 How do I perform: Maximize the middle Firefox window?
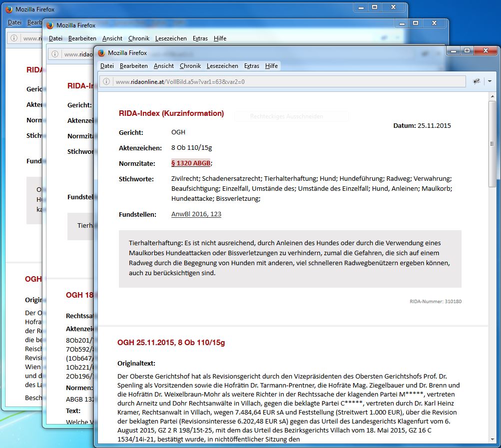(x=416, y=23)
